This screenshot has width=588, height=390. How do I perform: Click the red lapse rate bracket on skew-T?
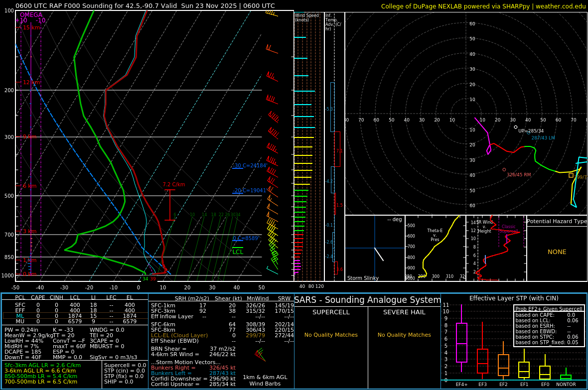click(x=170, y=205)
